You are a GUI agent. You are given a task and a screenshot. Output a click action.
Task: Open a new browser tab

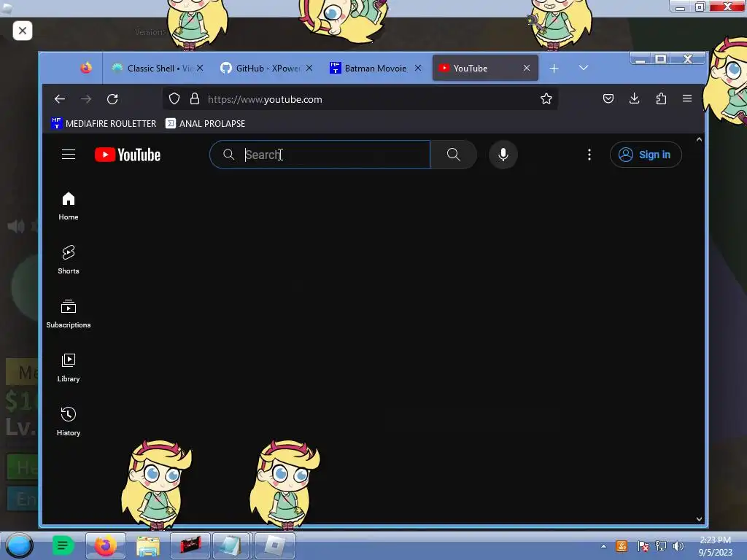tap(554, 69)
